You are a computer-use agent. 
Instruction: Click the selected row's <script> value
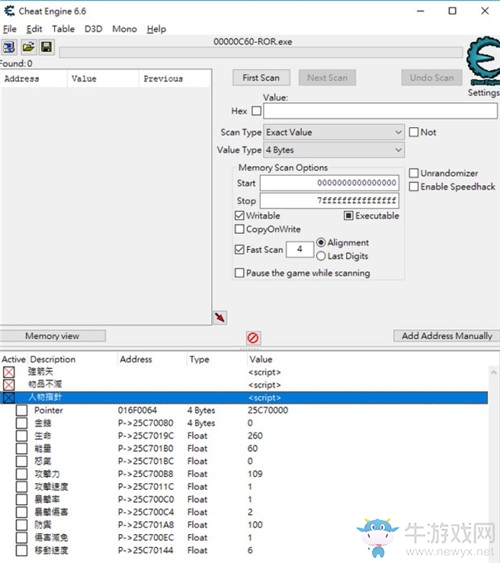pos(265,398)
